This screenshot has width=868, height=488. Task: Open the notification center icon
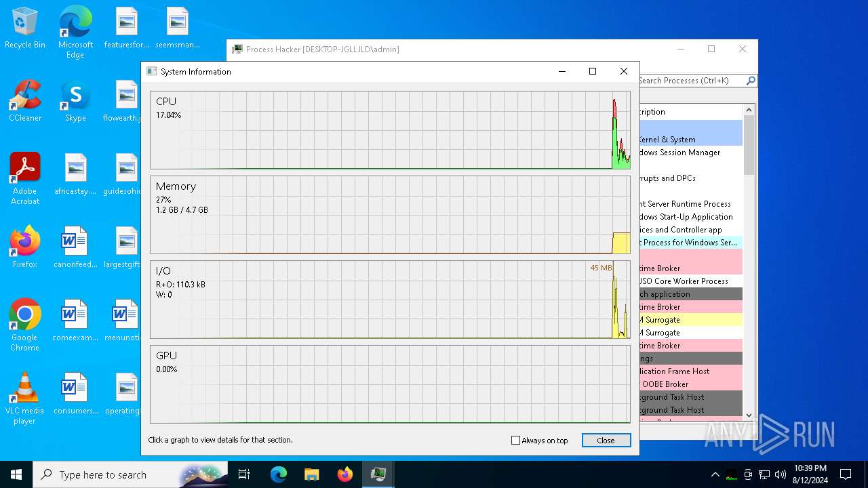pos(846,474)
